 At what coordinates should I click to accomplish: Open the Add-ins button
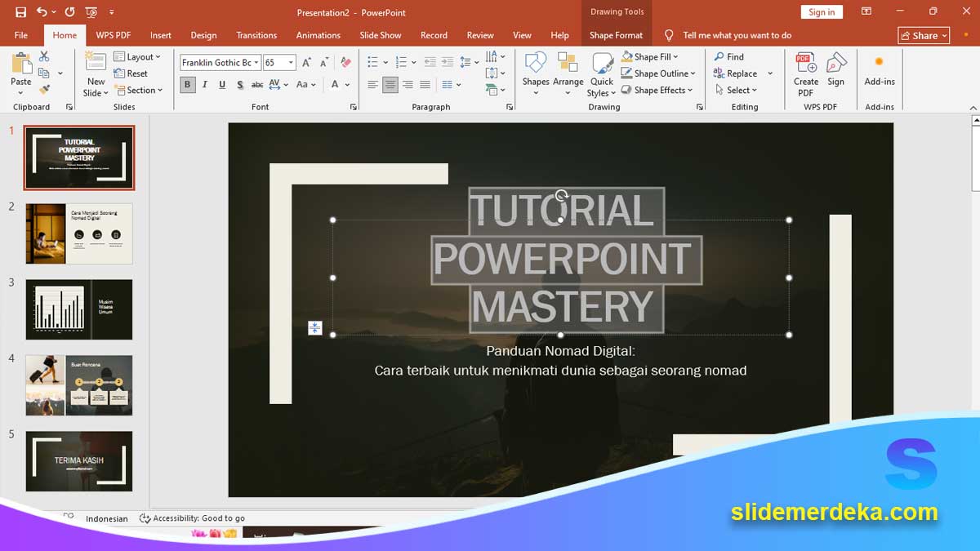click(x=880, y=70)
